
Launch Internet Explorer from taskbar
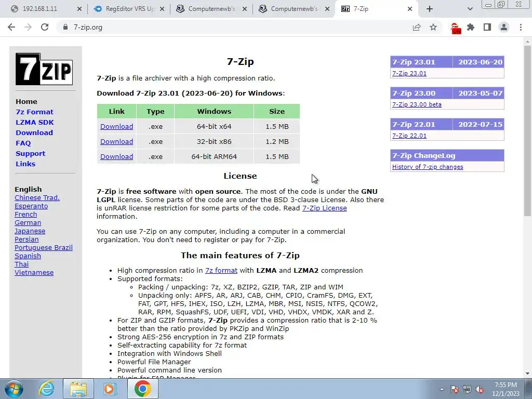46,389
